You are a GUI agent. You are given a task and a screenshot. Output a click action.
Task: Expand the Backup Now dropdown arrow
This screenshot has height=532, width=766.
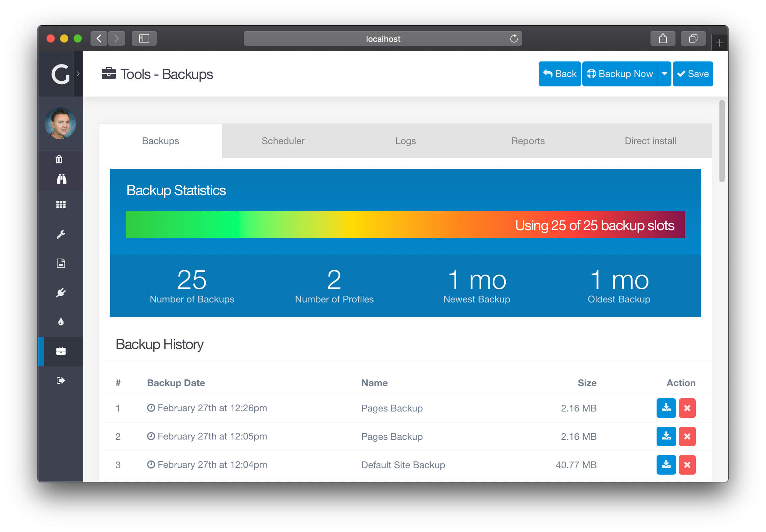click(665, 74)
